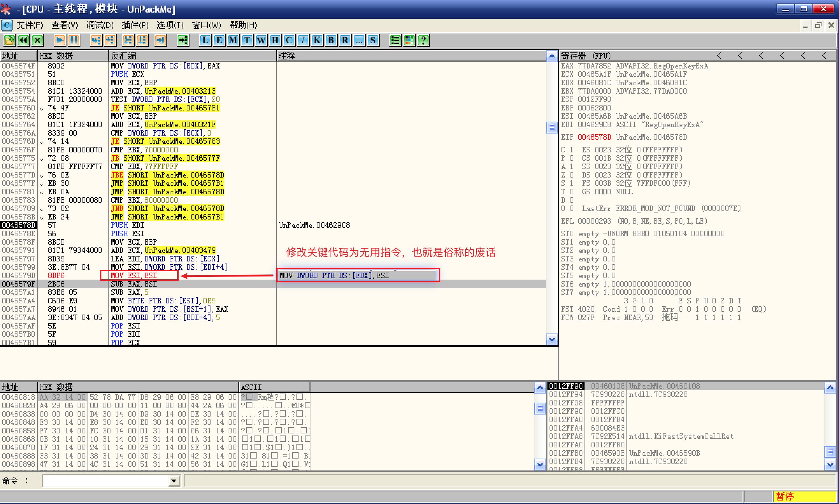Open the 调试(D) menu

(x=100, y=25)
